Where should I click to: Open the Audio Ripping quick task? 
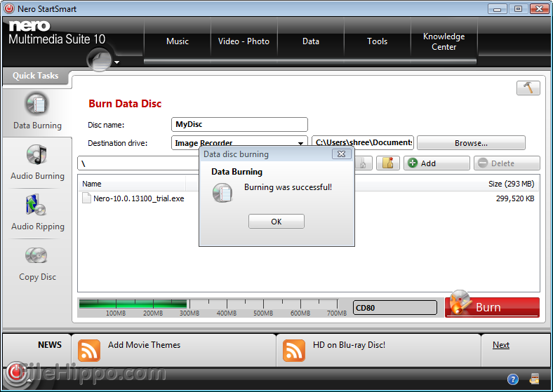[37, 212]
